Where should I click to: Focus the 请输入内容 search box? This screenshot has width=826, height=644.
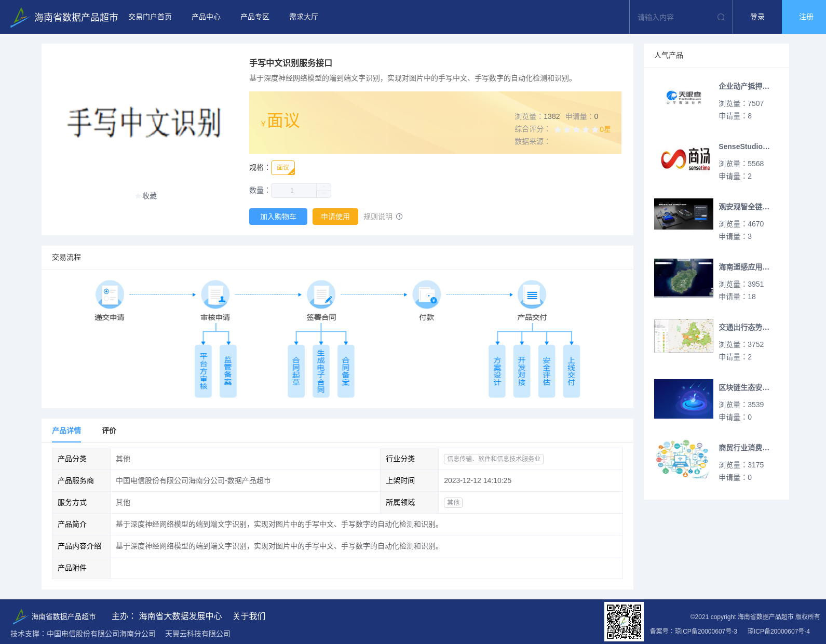(675, 17)
